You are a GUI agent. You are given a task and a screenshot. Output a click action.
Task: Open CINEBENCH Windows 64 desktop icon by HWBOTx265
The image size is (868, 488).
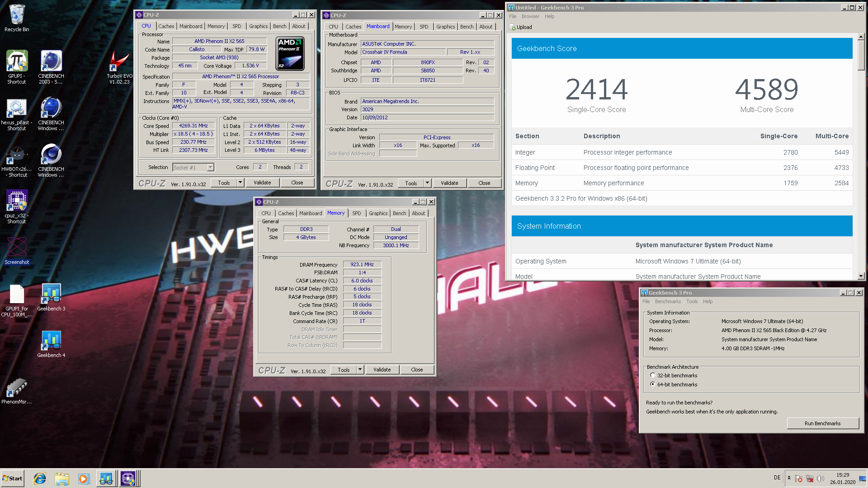pos(51,161)
